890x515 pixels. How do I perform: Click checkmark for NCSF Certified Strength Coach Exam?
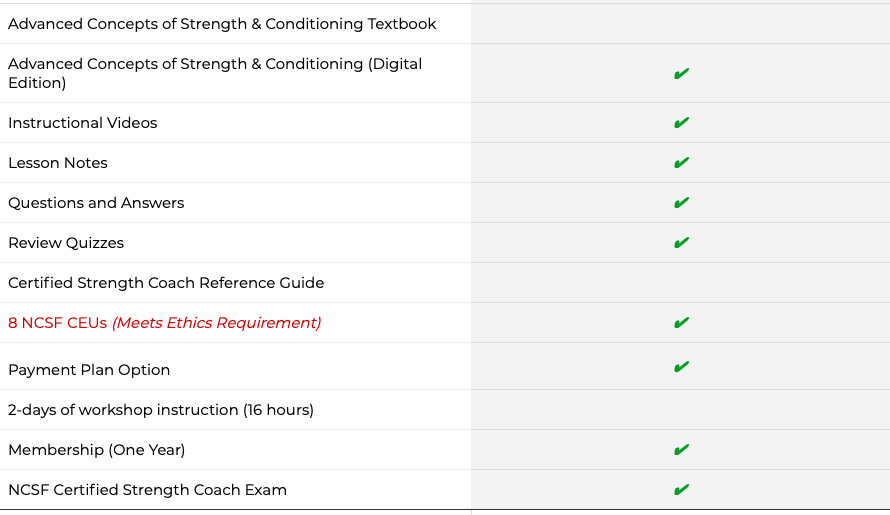click(x=681, y=490)
